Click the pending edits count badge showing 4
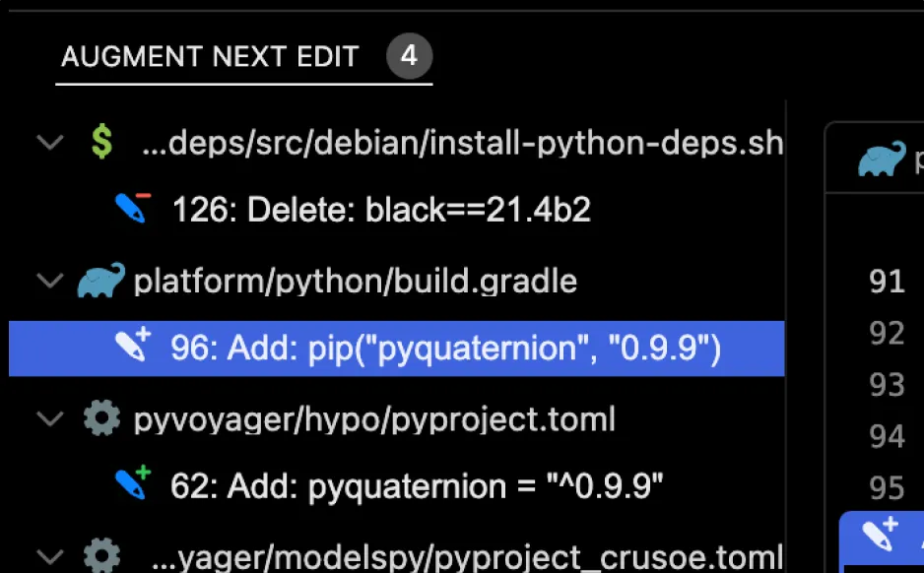 409,57
